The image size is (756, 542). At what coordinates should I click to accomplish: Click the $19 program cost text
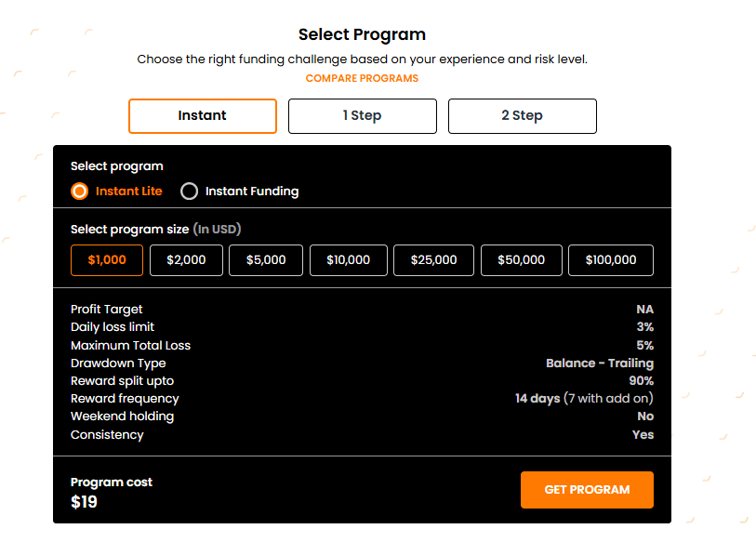coord(82,501)
